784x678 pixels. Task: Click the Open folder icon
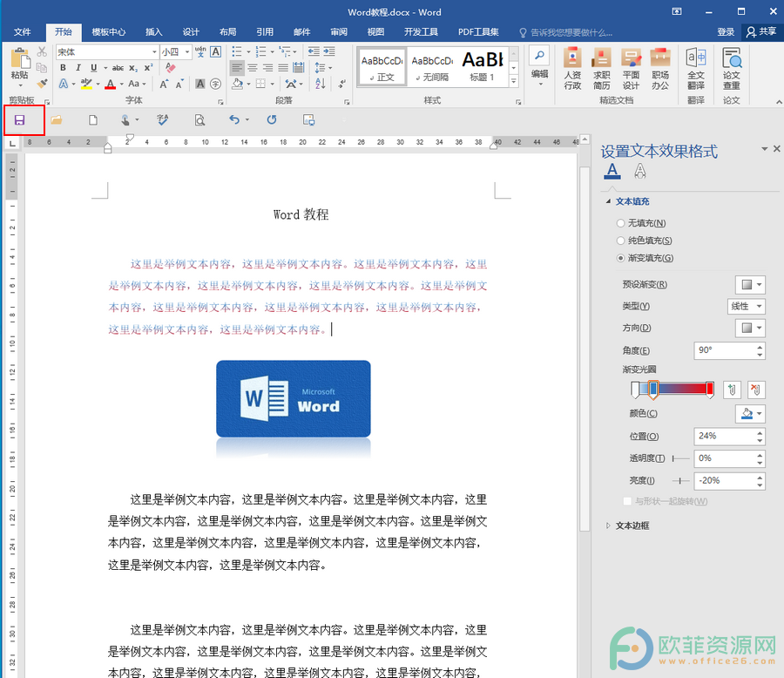tap(56, 120)
